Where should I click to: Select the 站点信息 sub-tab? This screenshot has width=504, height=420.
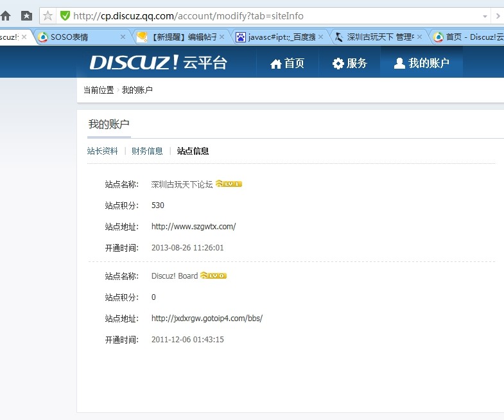click(193, 151)
